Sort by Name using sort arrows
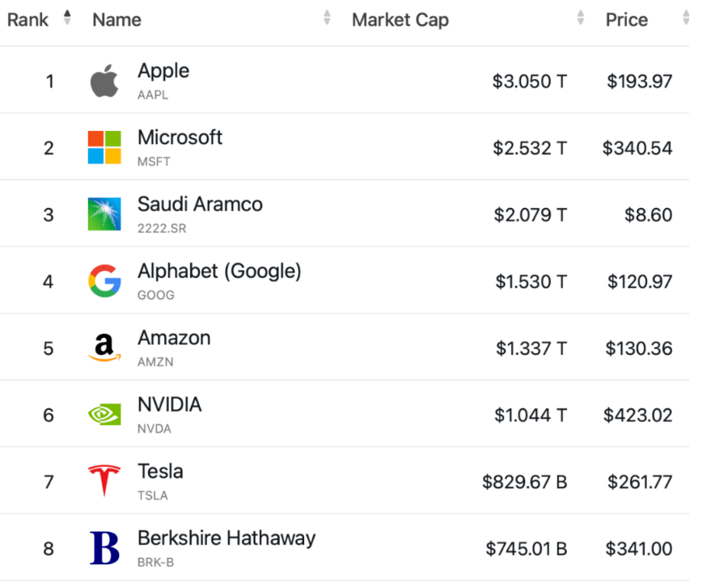The height and width of the screenshot is (587, 728). [x=327, y=17]
